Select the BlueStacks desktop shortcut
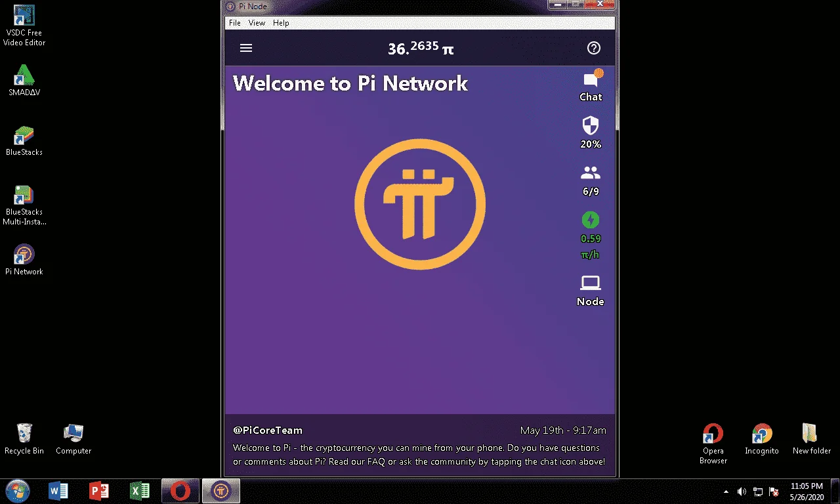Viewport: 840px width, 504px height. (x=24, y=140)
